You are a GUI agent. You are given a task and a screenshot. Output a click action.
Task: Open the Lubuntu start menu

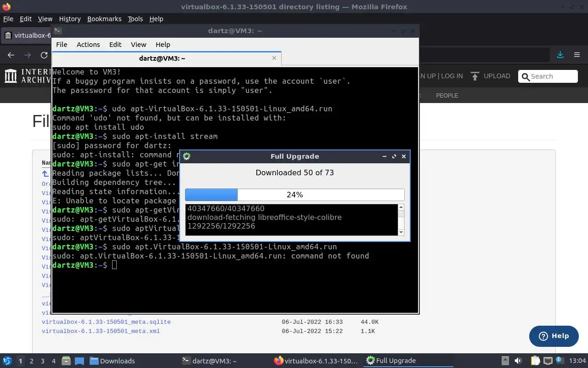pyautogui.click(x=7, y=361)
